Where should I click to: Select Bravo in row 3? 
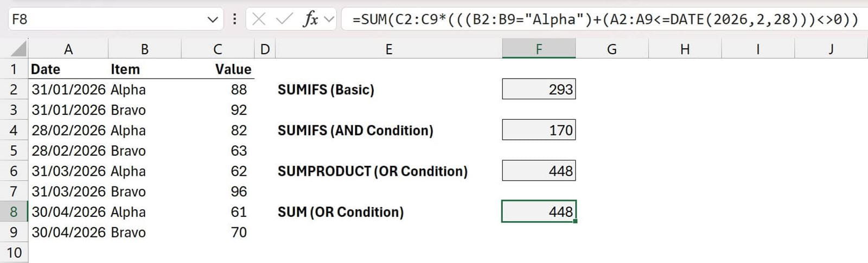tap(145, 110)
